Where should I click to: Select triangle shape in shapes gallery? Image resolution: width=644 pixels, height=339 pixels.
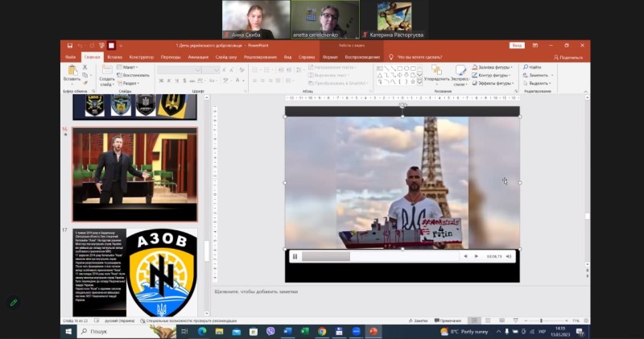(x=379, y=75)
